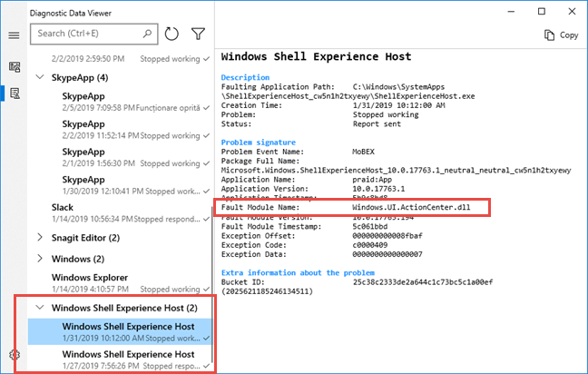
Task: Click the MoBEX event name value
Action: tap(363, 152)
